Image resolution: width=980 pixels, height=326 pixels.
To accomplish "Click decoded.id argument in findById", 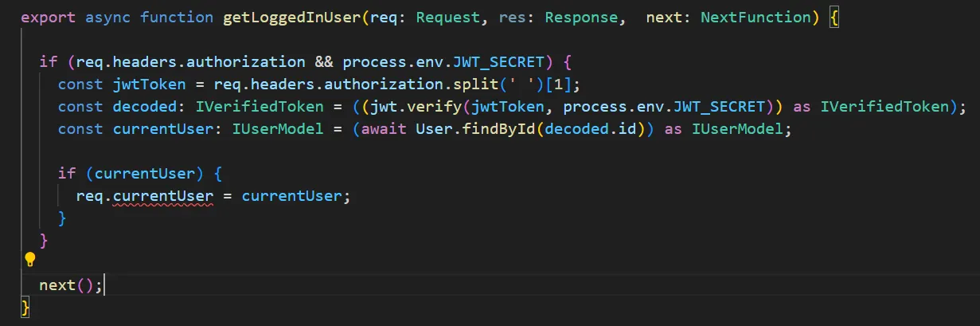I will [x=590, y=128].
